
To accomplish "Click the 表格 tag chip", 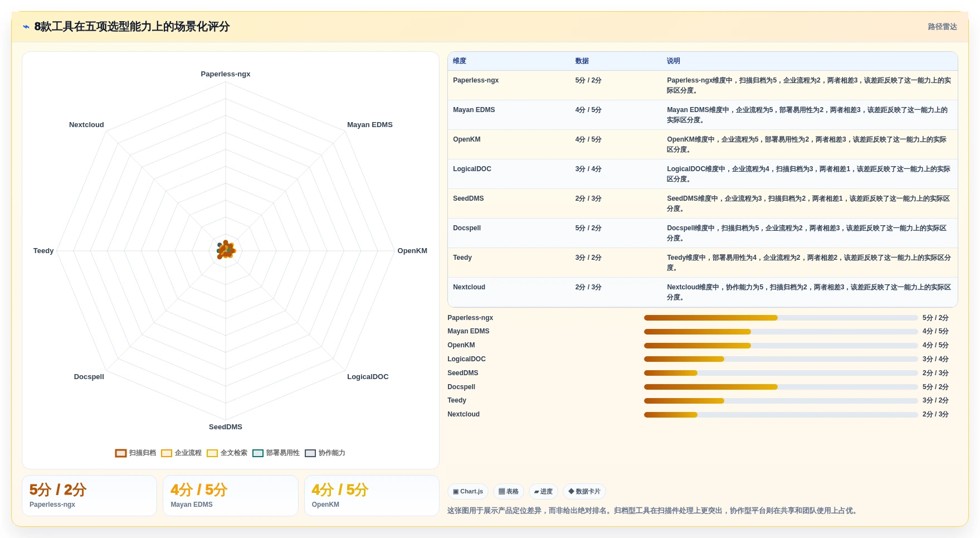I will (x=508, y=491).
